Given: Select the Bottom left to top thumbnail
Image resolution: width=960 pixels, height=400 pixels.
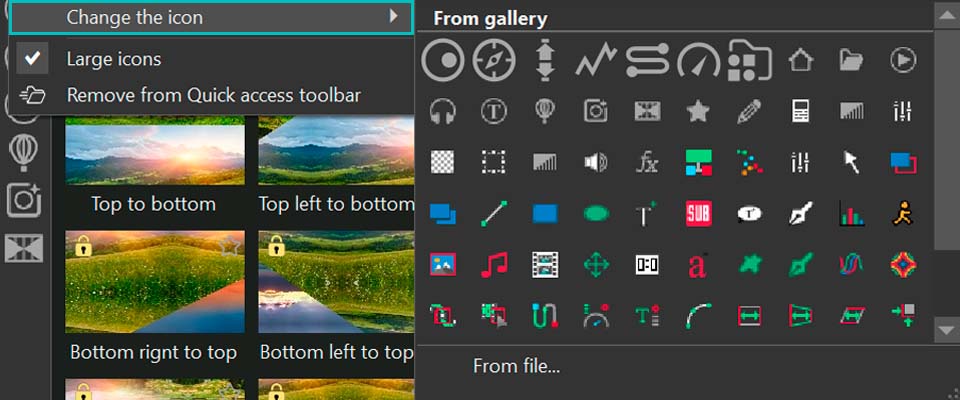Looking at the screenshot, I should [x=336, y=282].
